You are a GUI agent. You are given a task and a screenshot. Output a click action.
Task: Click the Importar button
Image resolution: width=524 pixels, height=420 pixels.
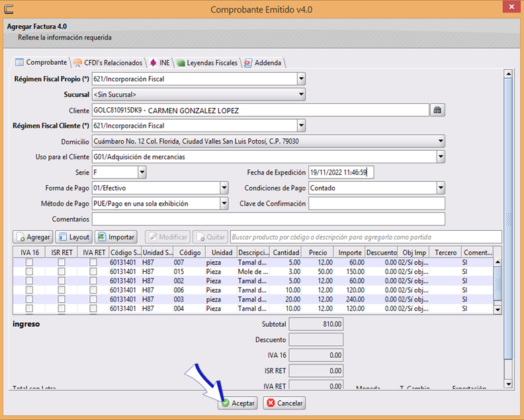coord(116,237)
